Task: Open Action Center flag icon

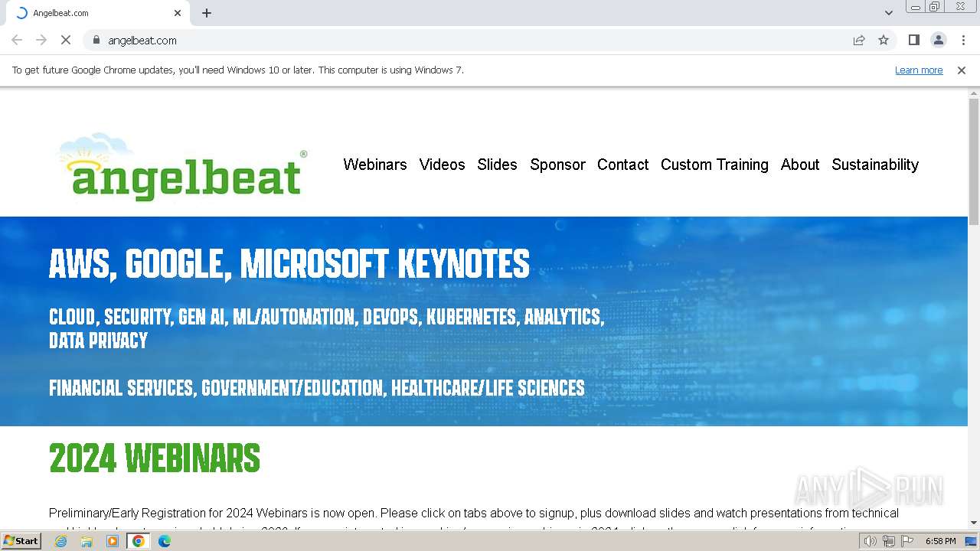Action: 907,541
